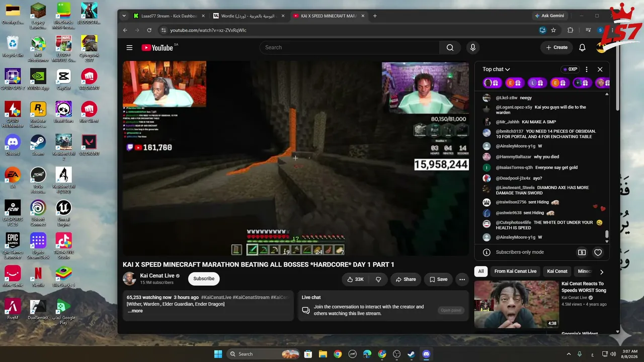Image resolution: width=644 pixels, height=362 pixels.
Task: Open the Super Chat dollar icon
Action: pos(582,252)
